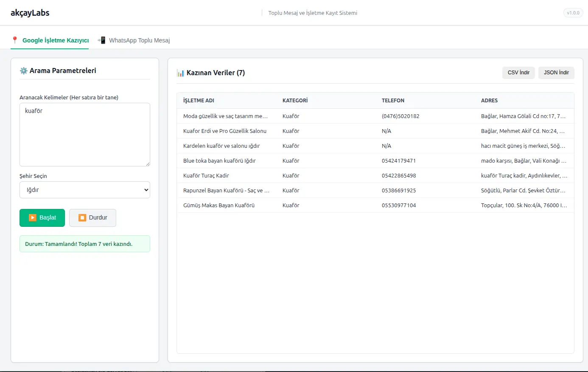Select the Kuaför Turaç Kadir row
This screenshot has width=588, height=372.
206,175
